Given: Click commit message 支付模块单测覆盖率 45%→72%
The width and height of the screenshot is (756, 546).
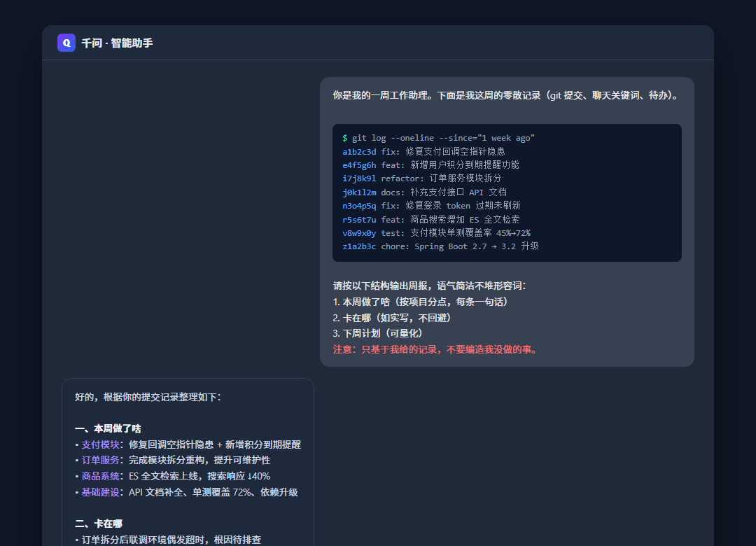Looking at the screenshot, I should [470, 233].
